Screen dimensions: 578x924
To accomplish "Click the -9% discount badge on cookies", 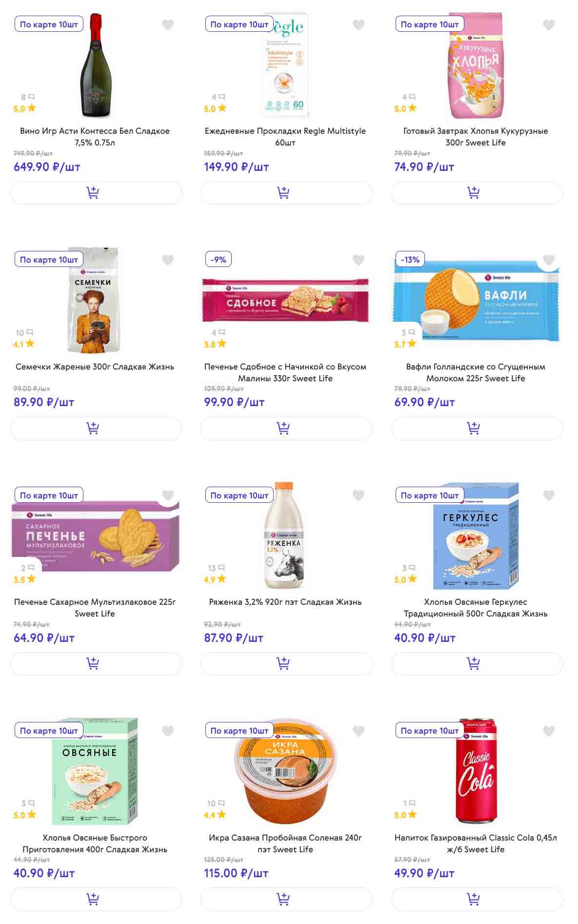I will (218, 260).
